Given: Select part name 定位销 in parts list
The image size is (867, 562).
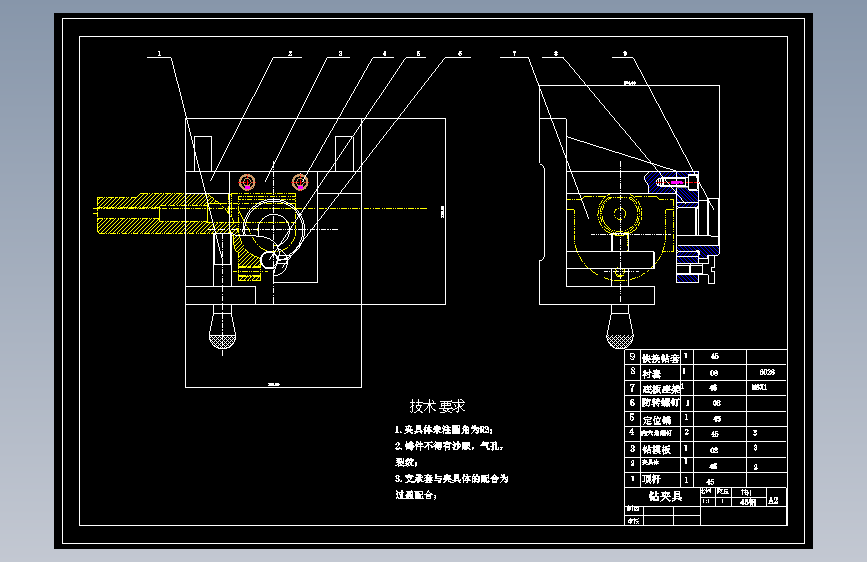Looking at the screenshot, I should tap(656, 420).
